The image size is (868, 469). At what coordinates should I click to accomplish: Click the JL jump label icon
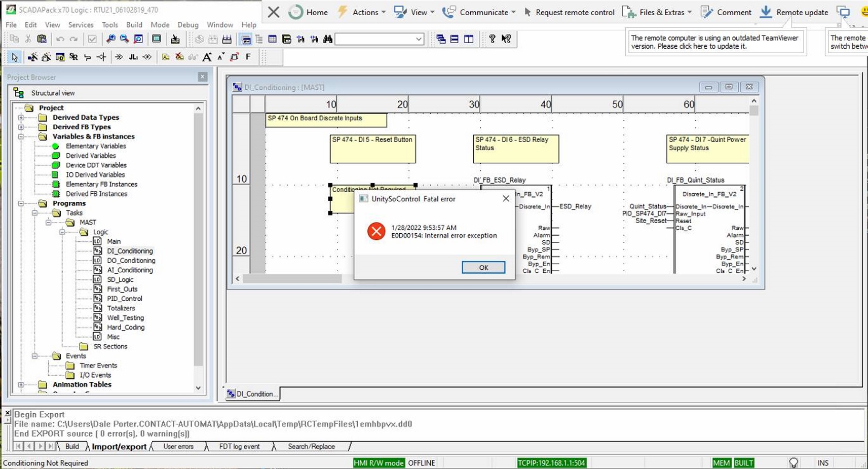pos(133,57)
